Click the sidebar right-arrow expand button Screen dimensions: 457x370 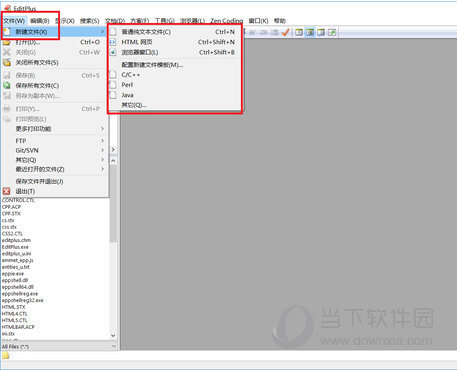[113, 150]
